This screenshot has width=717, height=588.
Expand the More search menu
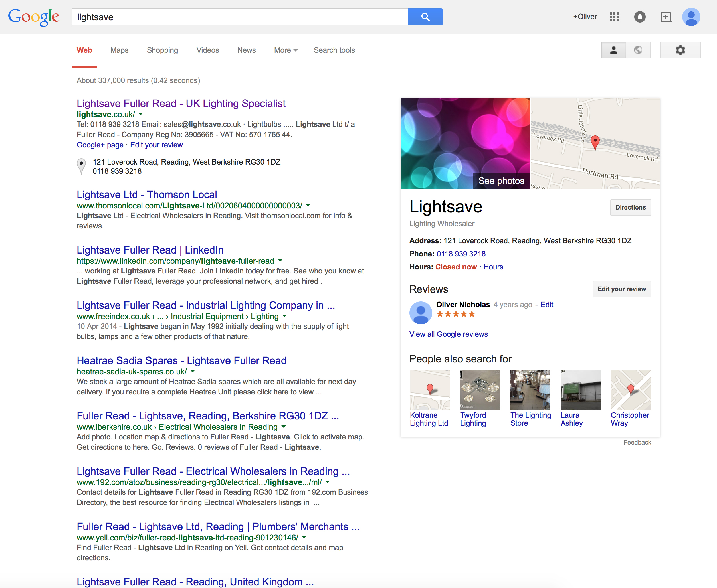[x=286, y=50]
